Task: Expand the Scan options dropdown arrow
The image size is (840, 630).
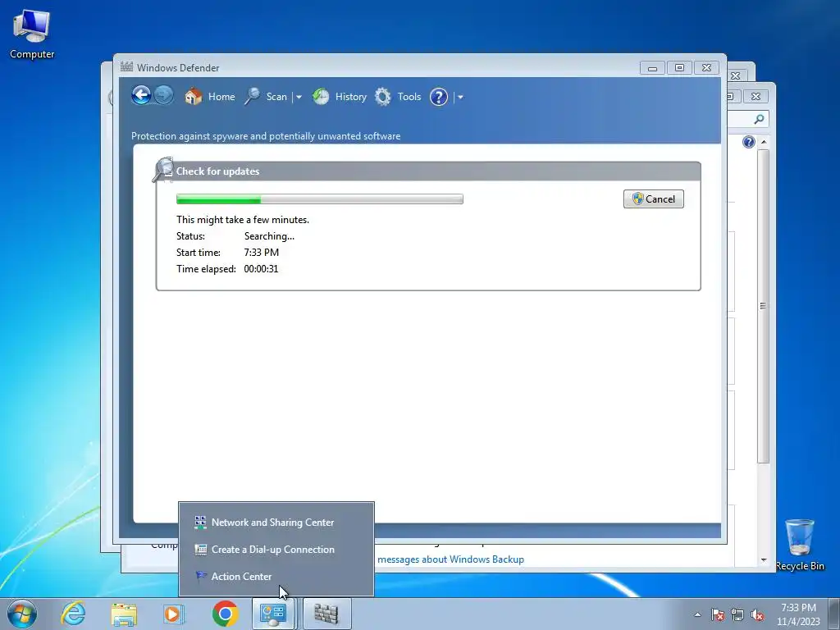Action: [x=299, y=97]
